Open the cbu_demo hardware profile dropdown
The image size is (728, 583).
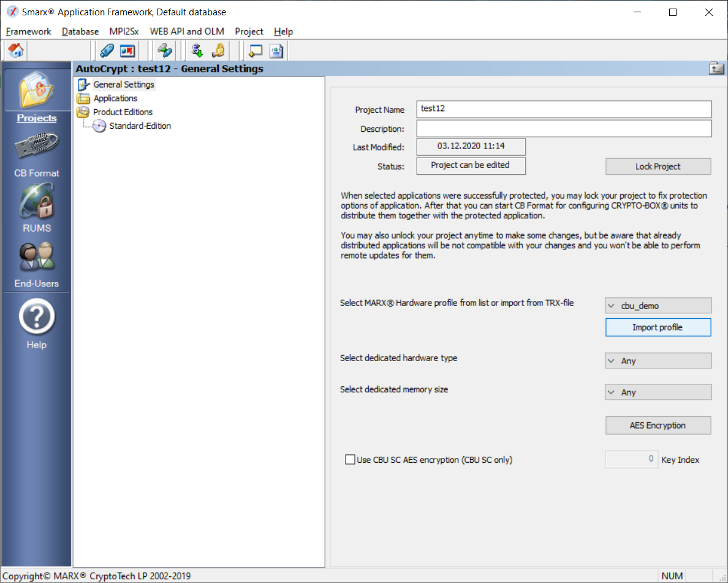coord(658,305)
